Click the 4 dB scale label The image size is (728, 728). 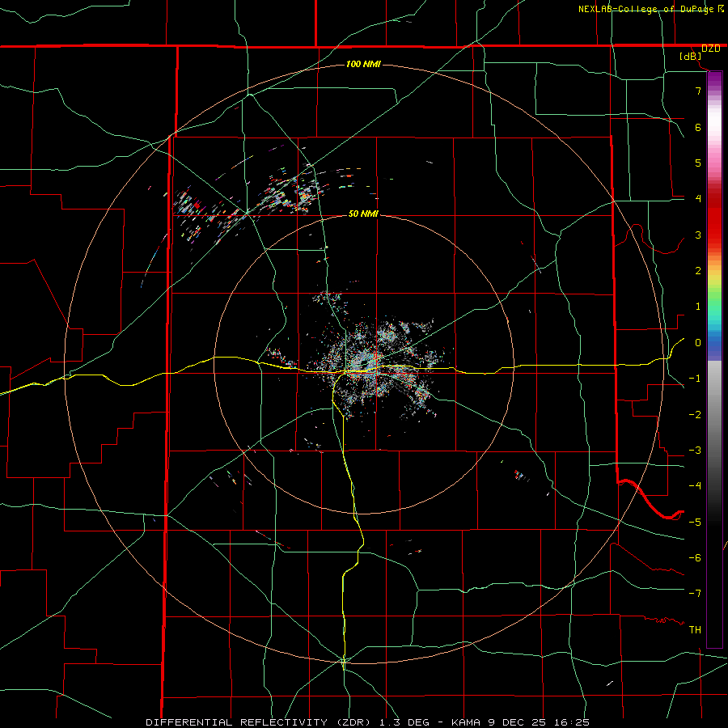(x=698, y=199)
